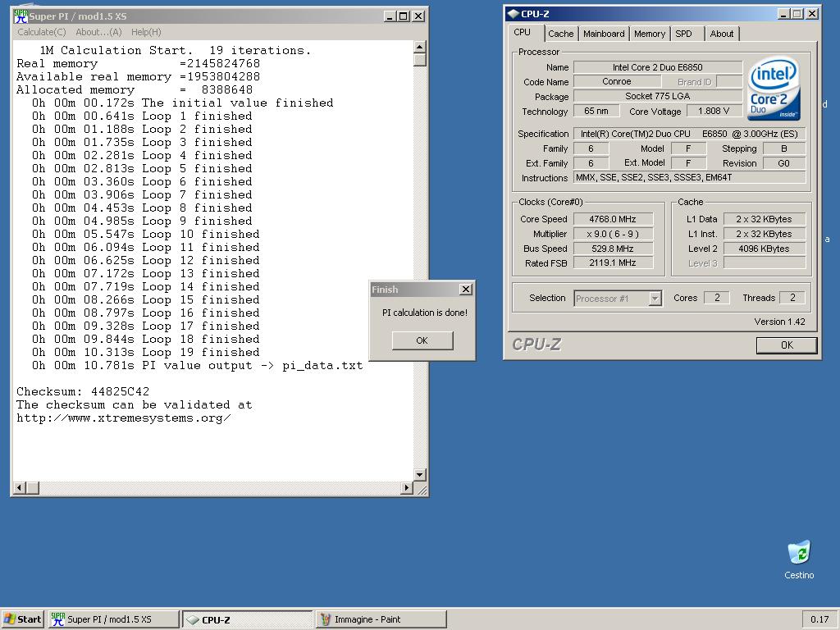Close the Super PI window
Image resolution: width=840 pixels, height=630 pixels.
[418, 16]
